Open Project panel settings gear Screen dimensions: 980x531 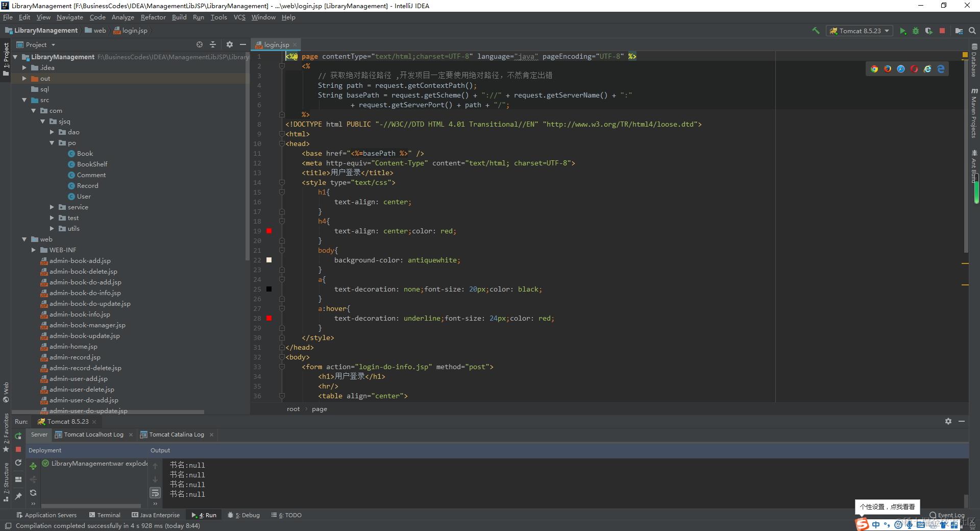pos(230,45)
